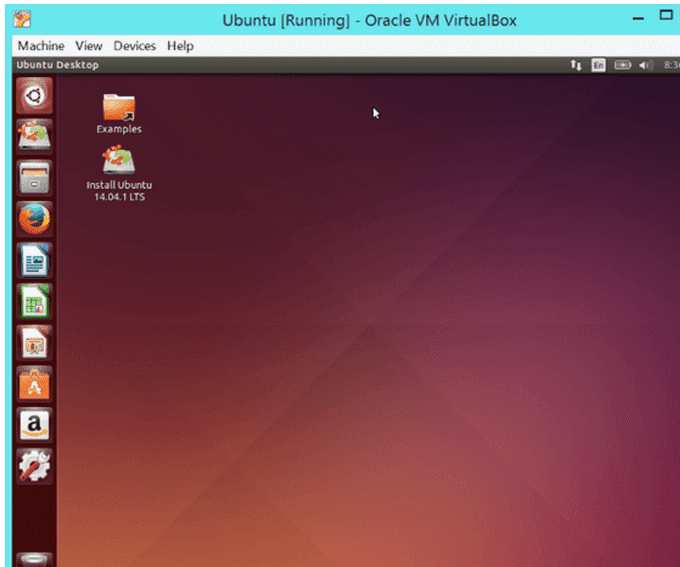Screen dimensions: 680x567
Task: Open the Files manager from the launcher
Action: (x=34, y=177)
